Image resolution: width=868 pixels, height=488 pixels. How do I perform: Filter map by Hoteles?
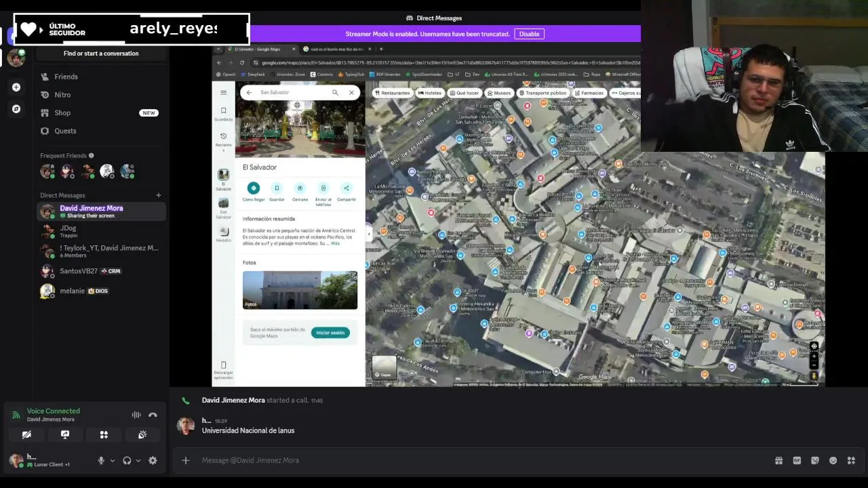click(430, 93)
